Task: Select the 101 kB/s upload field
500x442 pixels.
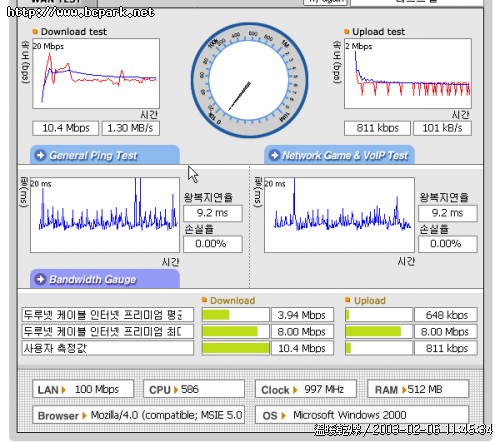Action: (442, 128)
